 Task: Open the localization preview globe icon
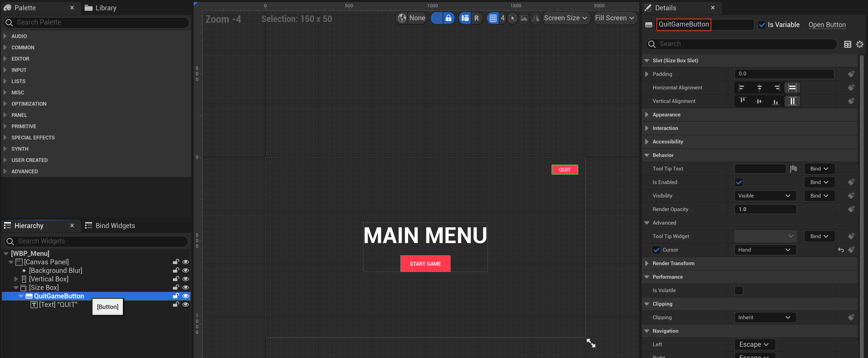(402, 18)
